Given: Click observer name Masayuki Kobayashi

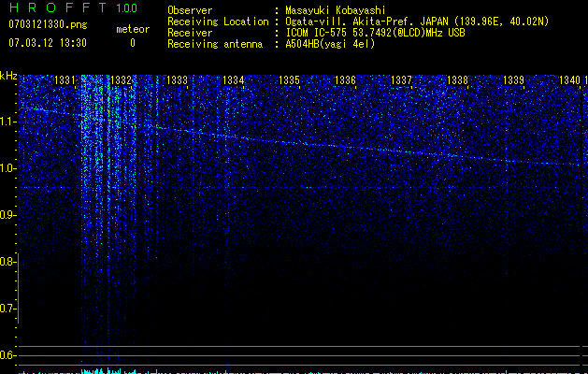Looking at the screenshot, I should tap(336, 10).
